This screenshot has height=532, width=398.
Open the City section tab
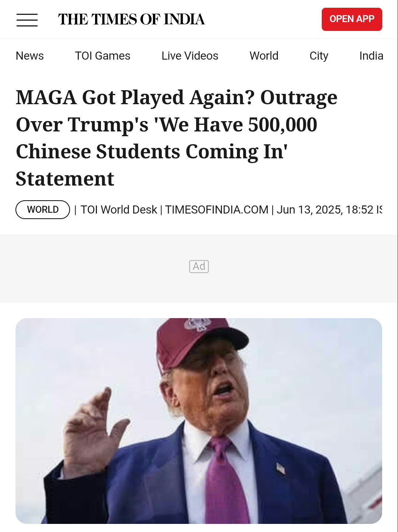click(x=319, y=56)
